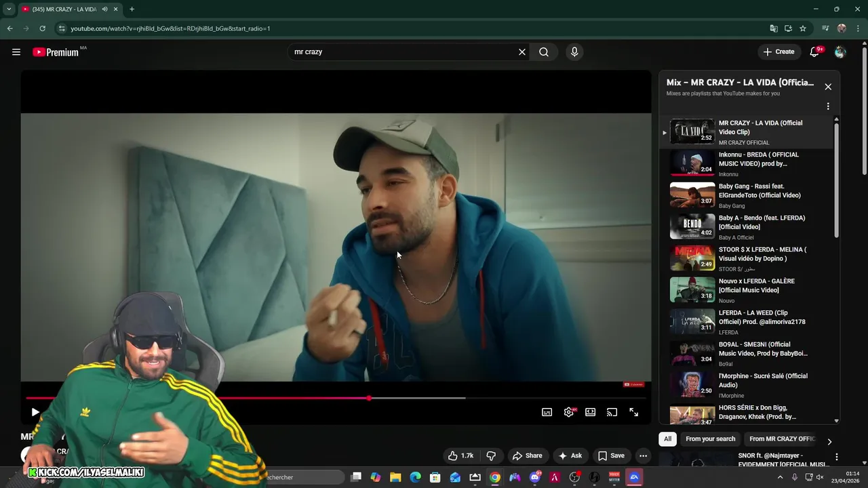This screenshot has height=488, width=868.
Task: Bookmark this page with the star
Action: pos(803,28)
